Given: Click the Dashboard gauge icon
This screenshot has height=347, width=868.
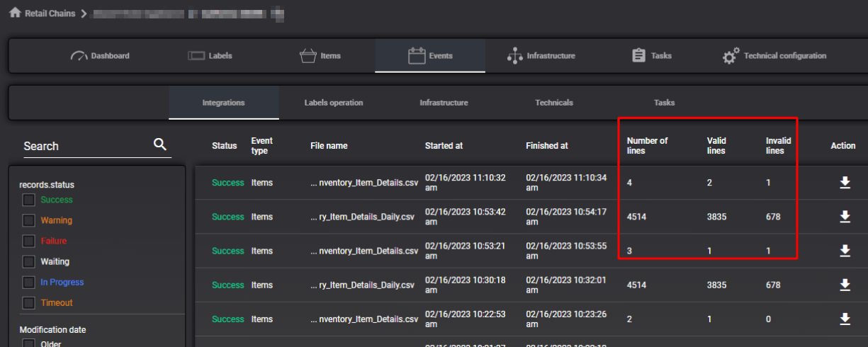Looking at the screenshot, I should [x=79, y=56].
